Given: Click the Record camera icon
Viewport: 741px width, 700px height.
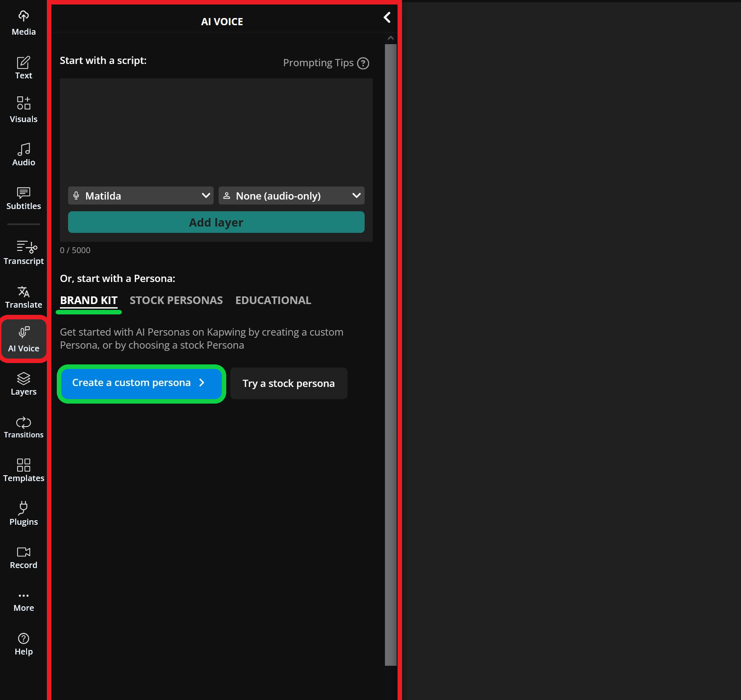Looking at the screenshot, I should [x=23, y=552].
